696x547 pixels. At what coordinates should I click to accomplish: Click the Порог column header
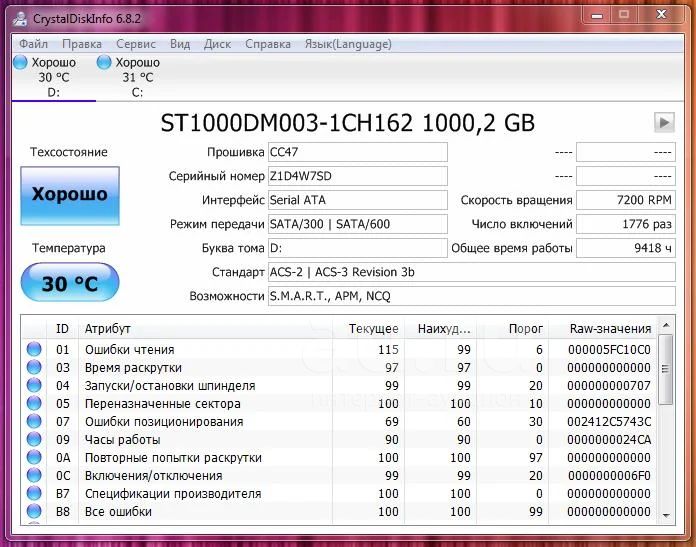pos(513,329)
